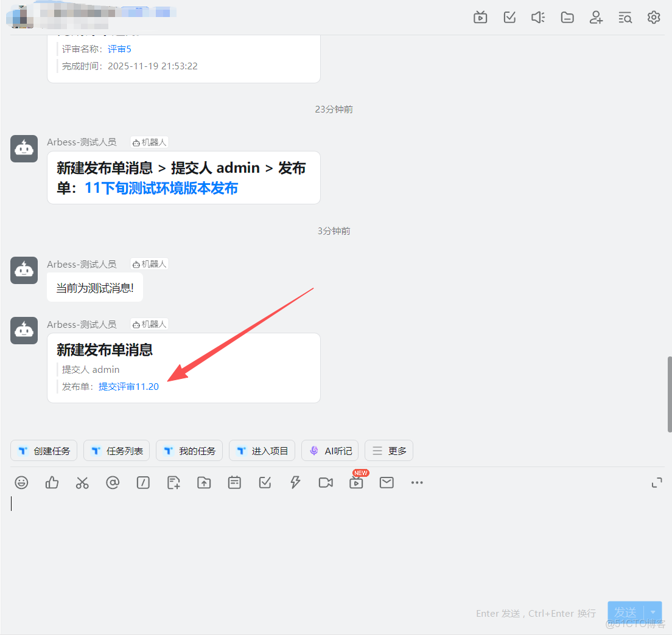Open slash commands panel
Viewport: 672px width, 635px height.
pos(143,482)
